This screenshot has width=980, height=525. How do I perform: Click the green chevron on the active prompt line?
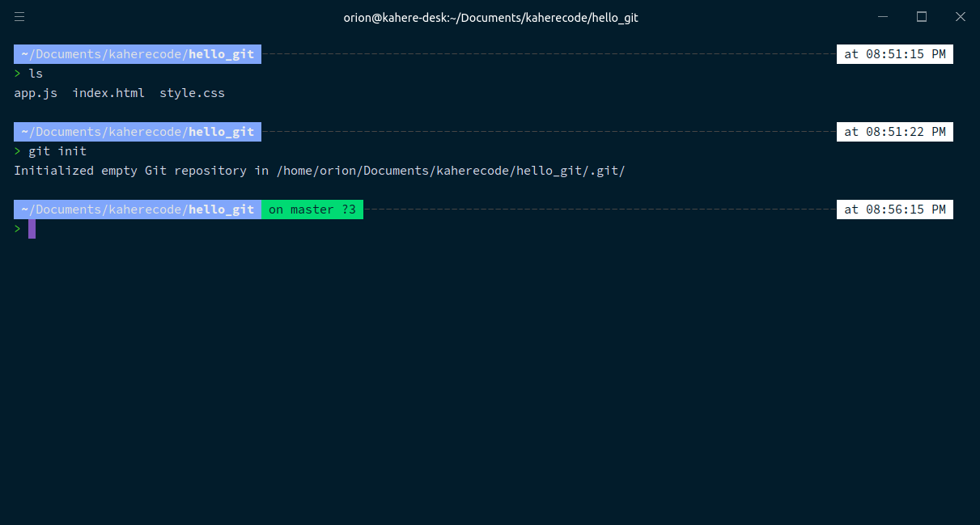coord(18,229)
